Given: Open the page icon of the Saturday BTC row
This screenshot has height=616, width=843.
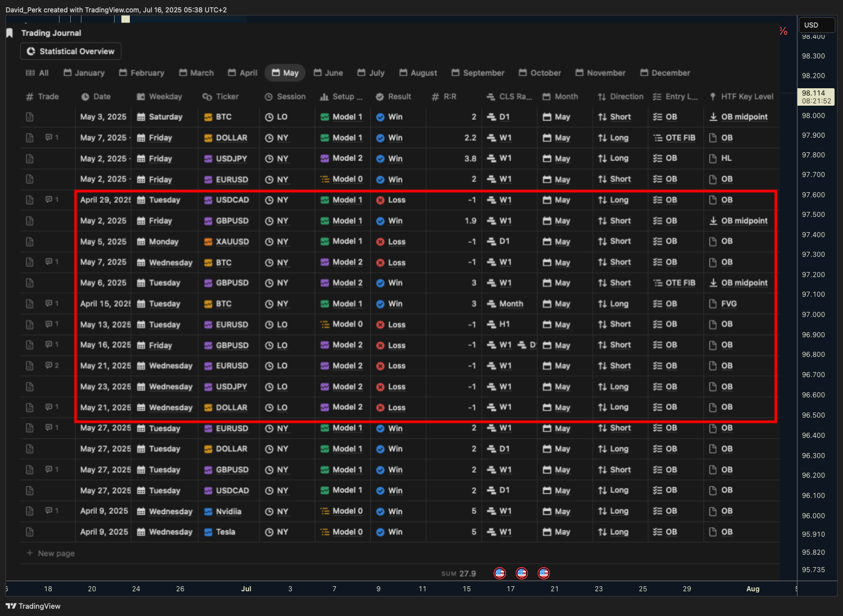Looking at the screenshot, I should [x=30, y=117].
